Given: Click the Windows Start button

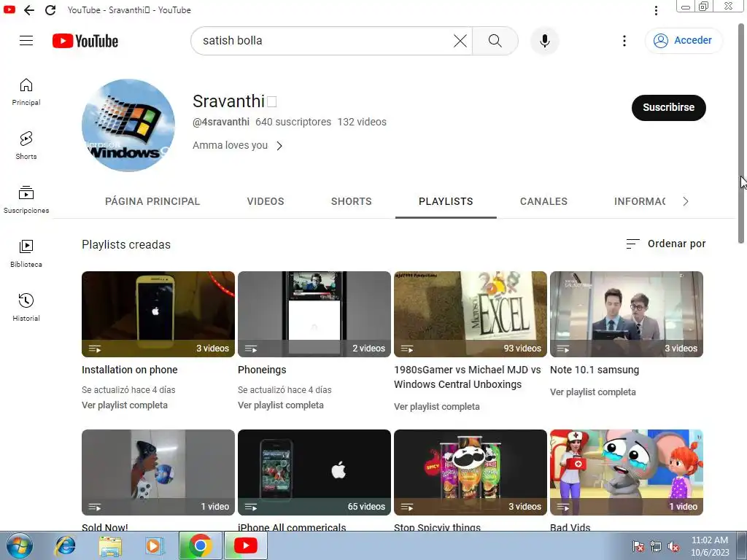Looking at the screenshot, I should pos(20,545).
